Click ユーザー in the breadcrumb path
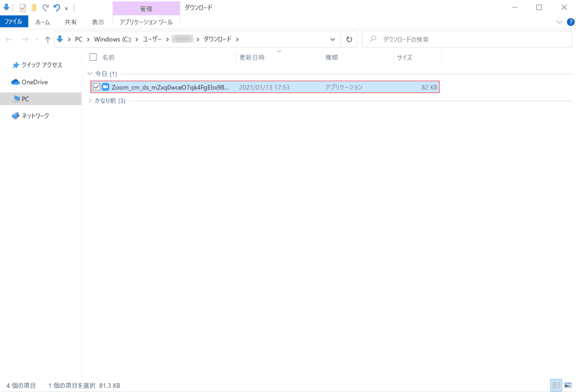Image resolution: width=576 pixels, height=392 pixels. coord(152,39)
